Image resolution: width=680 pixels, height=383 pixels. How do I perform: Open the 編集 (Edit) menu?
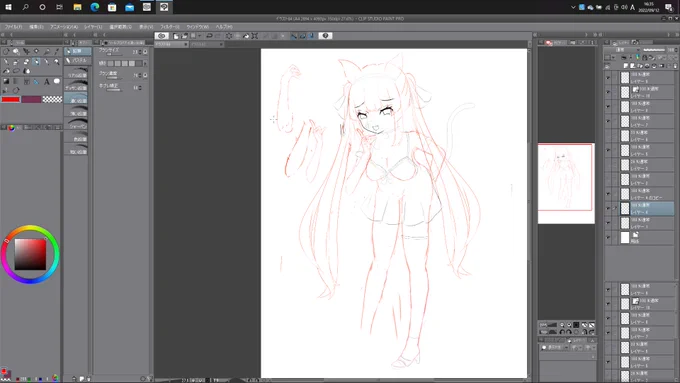pos(36,27)
